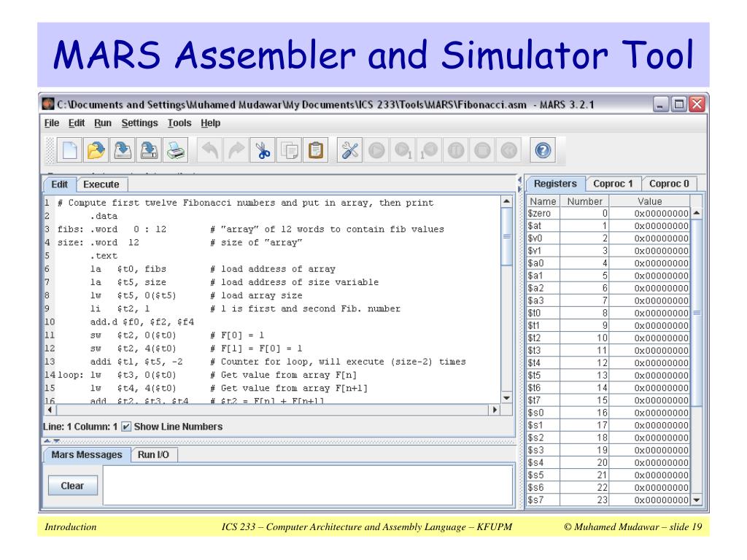Click the Number column header in registers
Screen dimensions: 747x560
(x=584, y=201)
